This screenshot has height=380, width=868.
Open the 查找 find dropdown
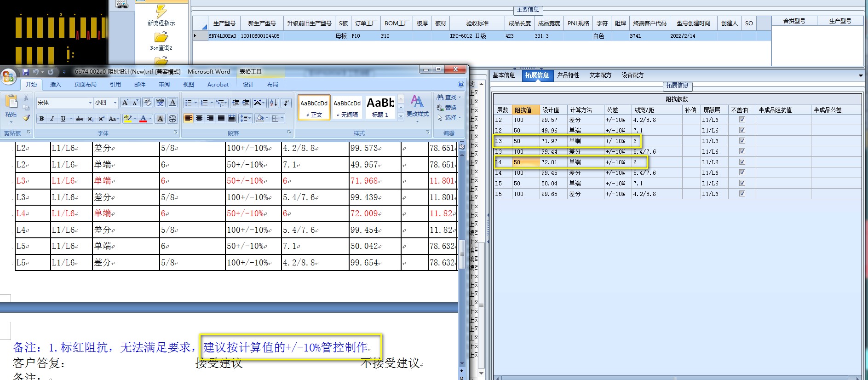click(460, 98)
